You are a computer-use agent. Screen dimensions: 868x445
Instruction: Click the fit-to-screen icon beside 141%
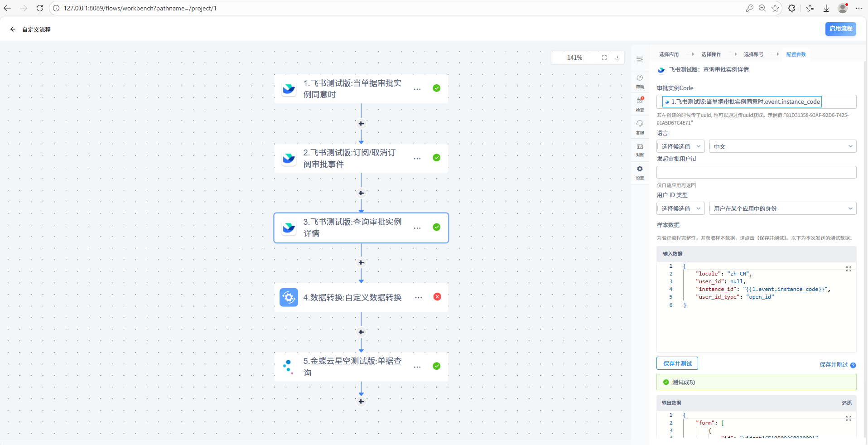[x=604, y=58]
